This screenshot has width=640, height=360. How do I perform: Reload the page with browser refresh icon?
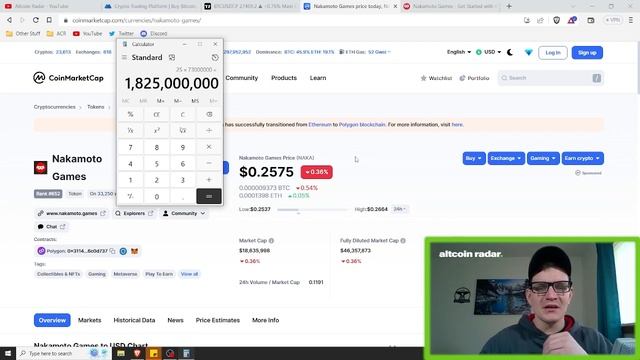click(36, 20)
